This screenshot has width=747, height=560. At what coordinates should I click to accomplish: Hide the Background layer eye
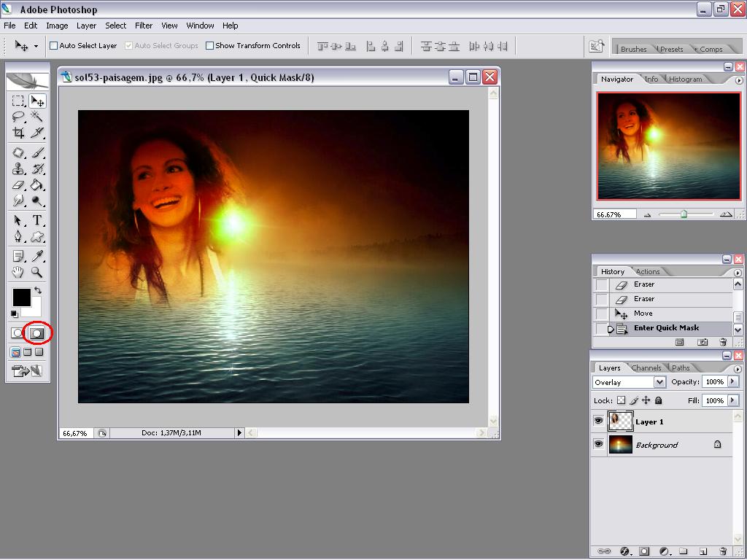[x=598, y=444]
